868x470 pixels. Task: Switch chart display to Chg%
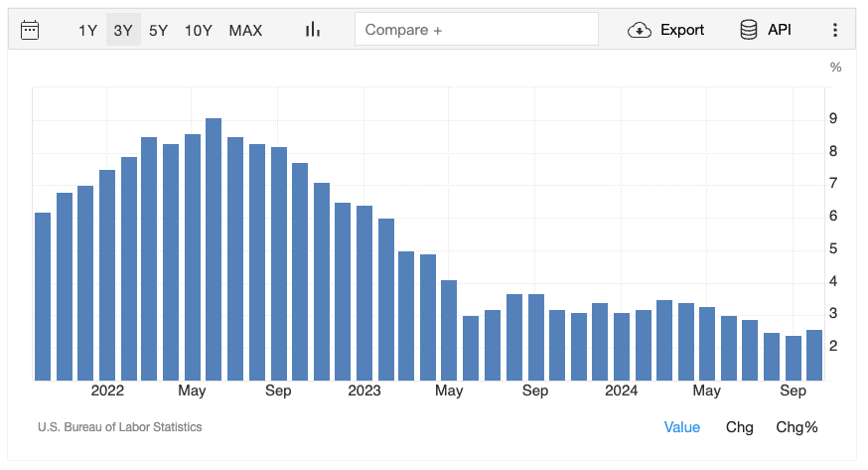coord(796,427)
